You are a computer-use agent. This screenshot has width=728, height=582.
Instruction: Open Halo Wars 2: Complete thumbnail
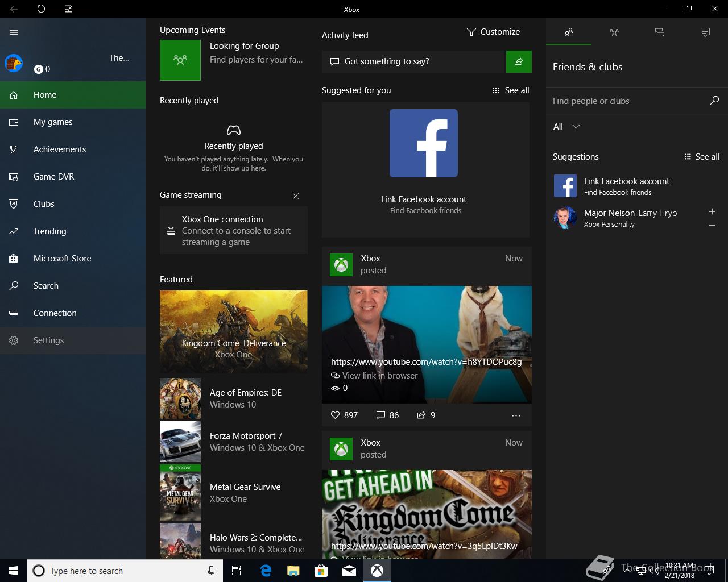coord(180,541)
